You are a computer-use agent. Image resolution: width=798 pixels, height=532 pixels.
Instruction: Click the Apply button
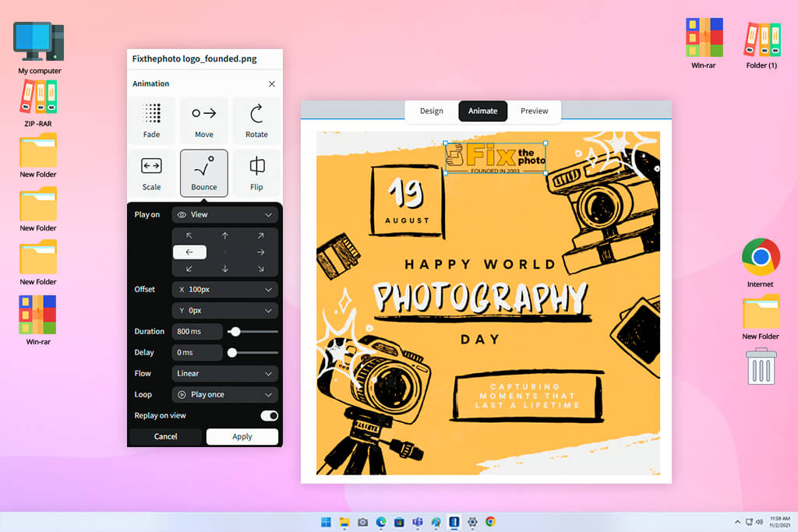242,436
